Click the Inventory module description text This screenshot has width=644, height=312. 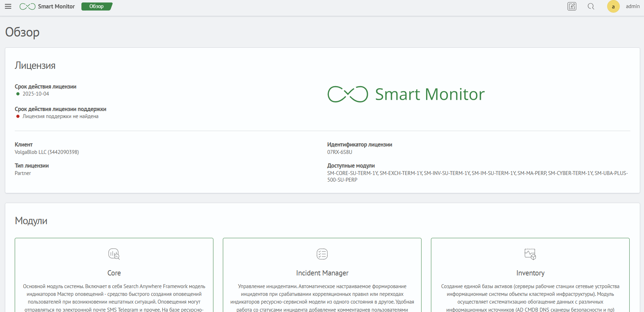pos(530,298)
